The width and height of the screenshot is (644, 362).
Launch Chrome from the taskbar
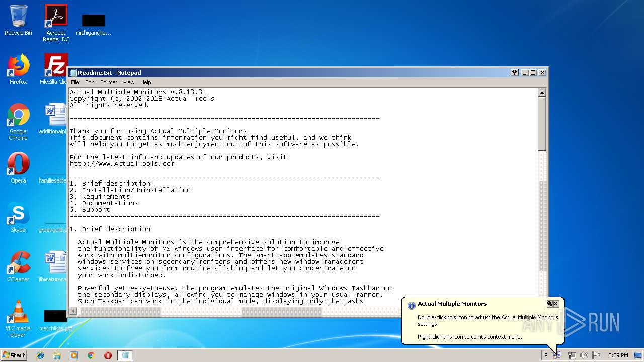pyautogui.click(x=91, y=355)
